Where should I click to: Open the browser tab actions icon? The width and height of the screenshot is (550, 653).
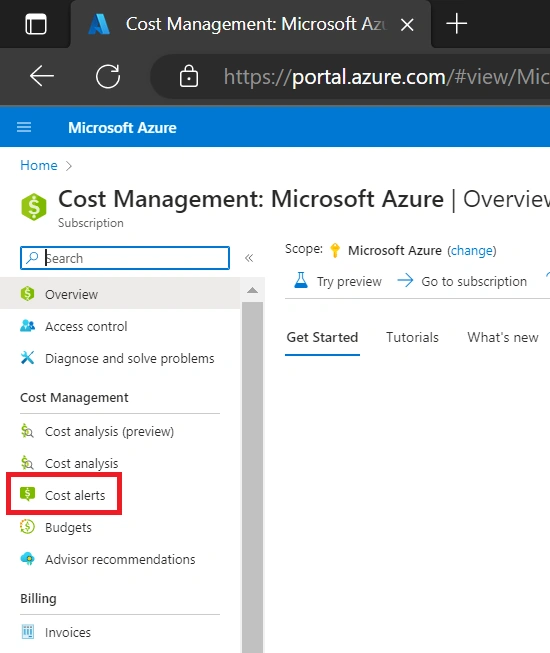pos(36,24)
